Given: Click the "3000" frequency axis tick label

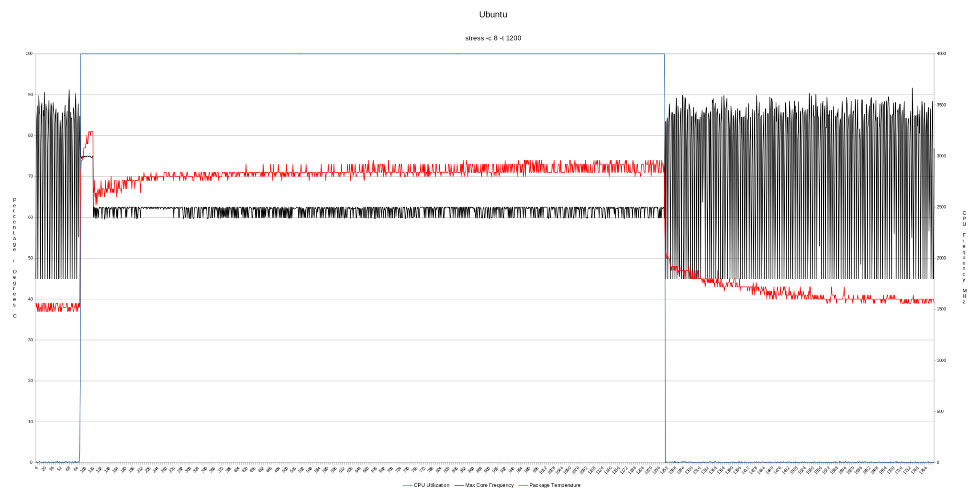Looking at the screenshot, I should 941,156.
